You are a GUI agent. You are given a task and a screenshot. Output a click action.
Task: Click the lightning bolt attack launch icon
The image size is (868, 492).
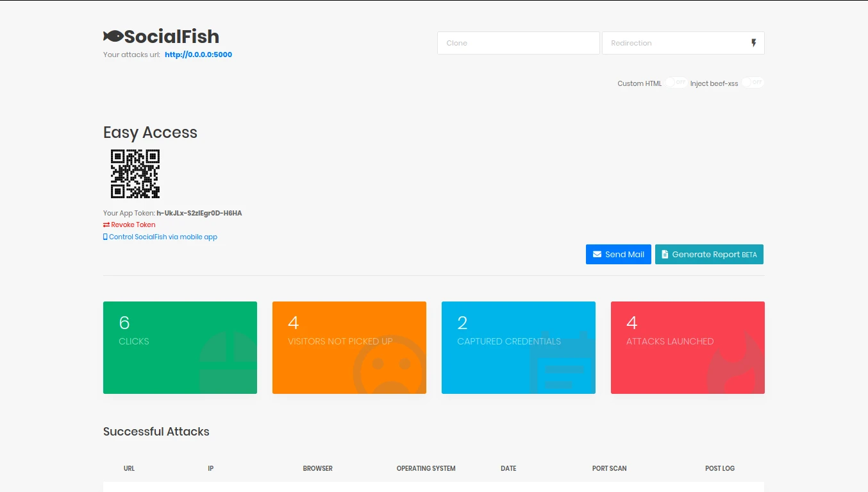[x=754, y=42]
